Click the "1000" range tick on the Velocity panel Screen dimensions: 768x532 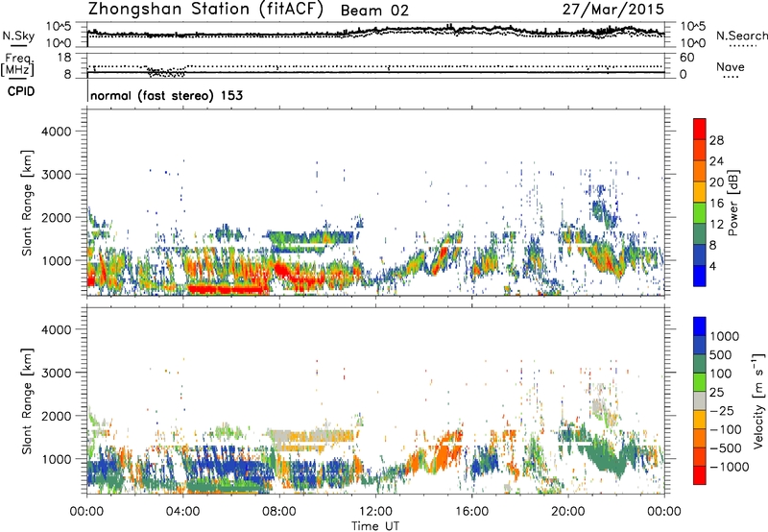click(56, 459)
